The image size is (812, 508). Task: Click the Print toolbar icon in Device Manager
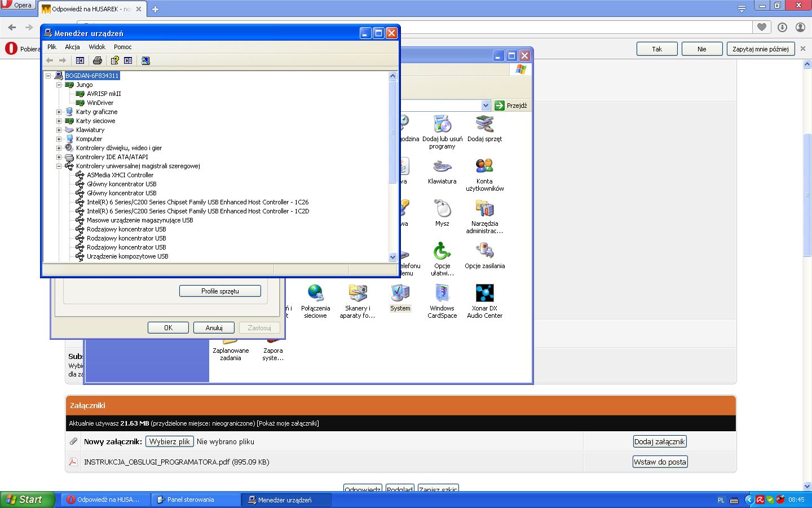coord(98,60)
